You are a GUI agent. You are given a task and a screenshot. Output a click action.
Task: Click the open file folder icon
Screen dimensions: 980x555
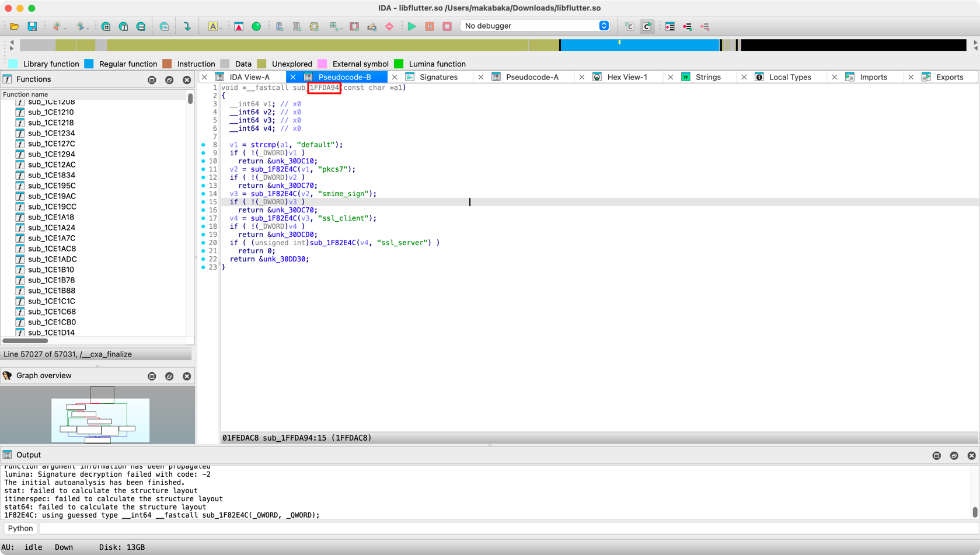[x=15, y=26]
